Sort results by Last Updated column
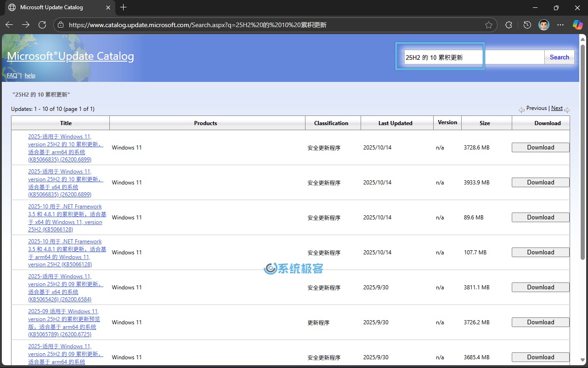Viewport: 588px width, 368px height. (x=395, y=123)
